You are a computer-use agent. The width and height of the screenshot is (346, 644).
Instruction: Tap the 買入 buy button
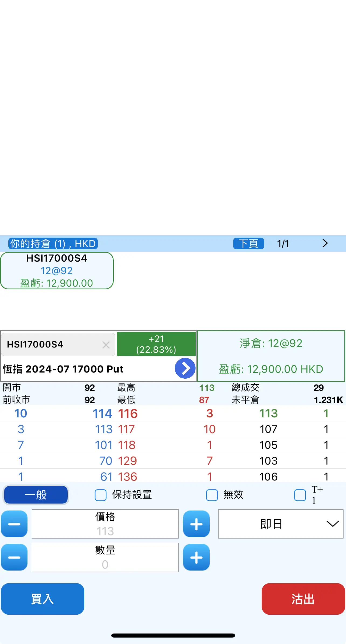click(x=43, y=599)
